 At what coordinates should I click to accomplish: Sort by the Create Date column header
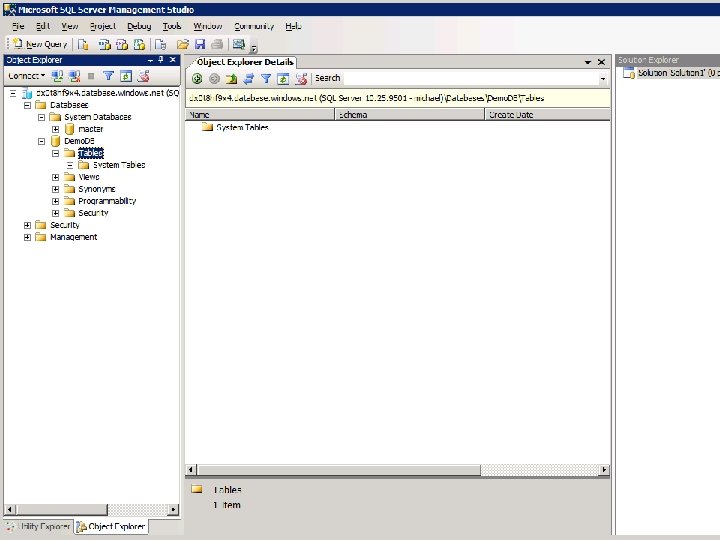pos(547,115)
